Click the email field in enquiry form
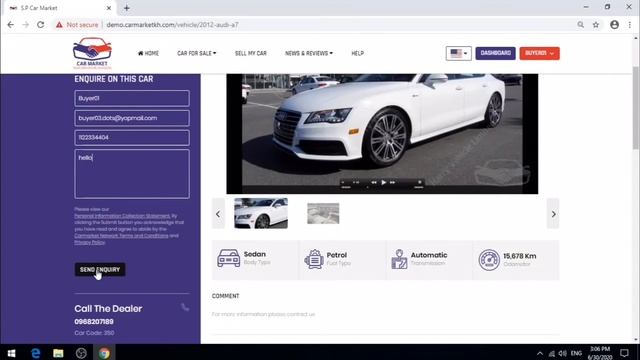This screenshot has height=360, width=640. tap(132, 118)
